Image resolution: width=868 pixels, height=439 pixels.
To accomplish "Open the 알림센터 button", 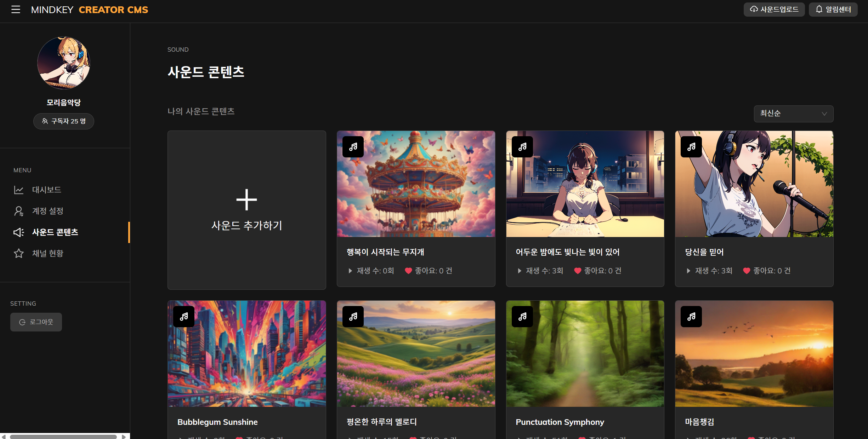I will click(x=833, y=10).
